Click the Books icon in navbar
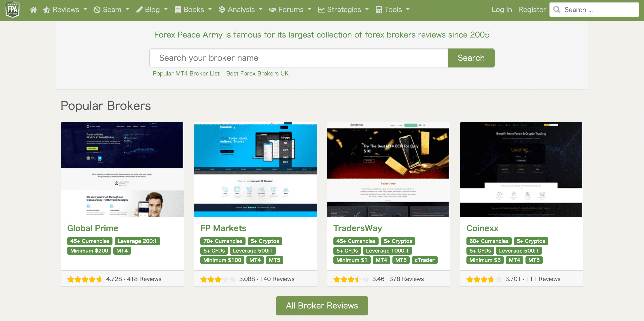This screenshot has width=644, height=321. point(178,10)
